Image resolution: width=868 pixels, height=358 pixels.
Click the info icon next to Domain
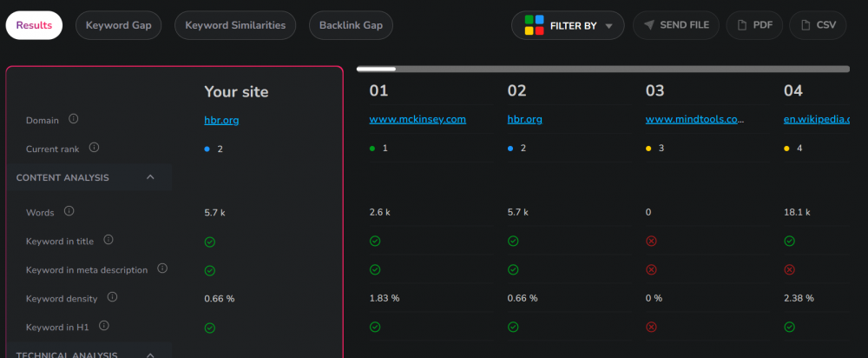pyautogui.click(x=73, y=119)
